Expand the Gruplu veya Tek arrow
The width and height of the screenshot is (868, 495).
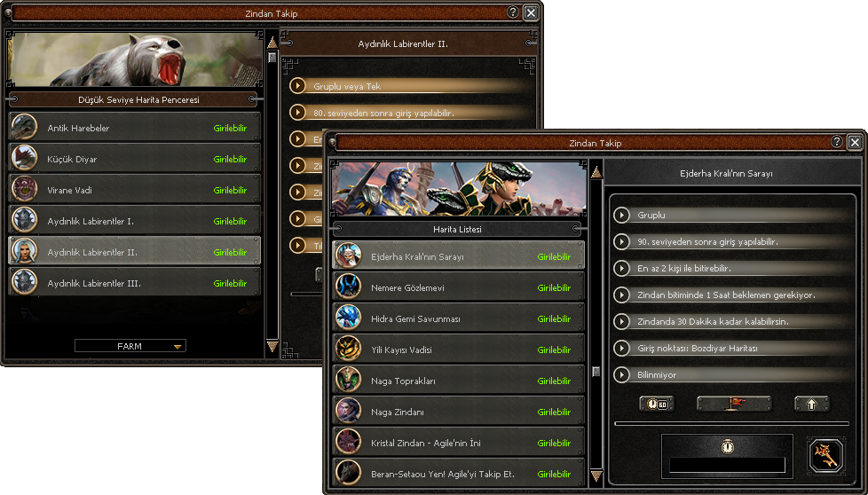(298, 86)
